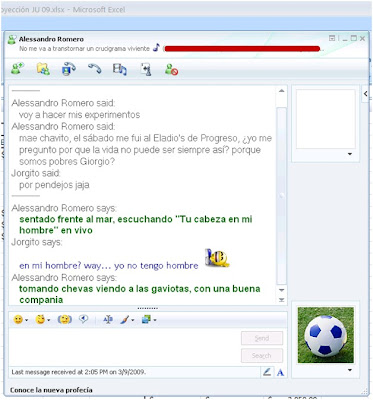Click the soccer ball display picture
This screenshot has height=400, width=373.
326,335
